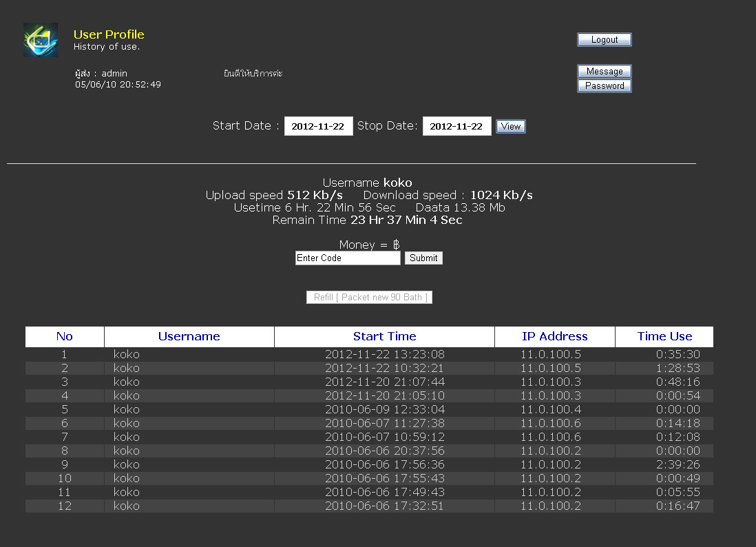Image resolution: width=756 pixels, height=547 pixels.
Task: Click the User Profile logo icon
Action: coord(41,40)
